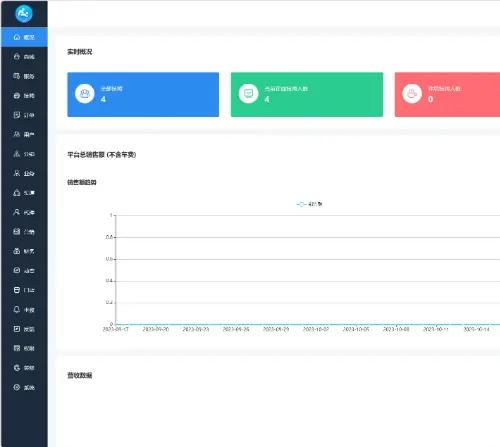Click the 分销 distribution hierarchy icon

click(17, 154)
